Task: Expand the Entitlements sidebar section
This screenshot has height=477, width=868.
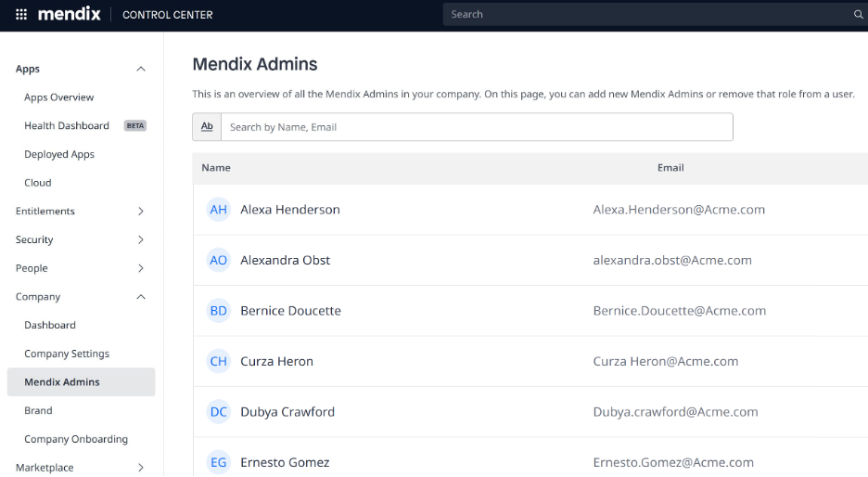Action: tap(141, 212)
